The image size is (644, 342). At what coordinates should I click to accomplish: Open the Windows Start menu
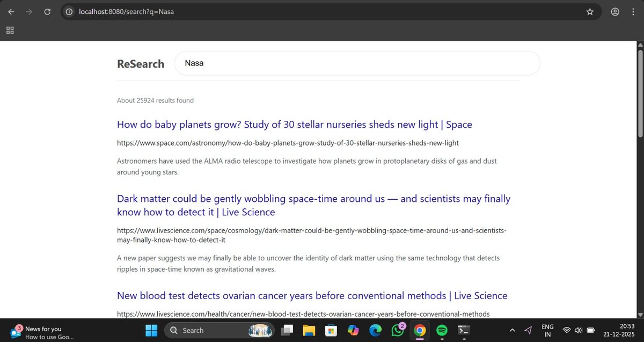click(x=151, y=330)
